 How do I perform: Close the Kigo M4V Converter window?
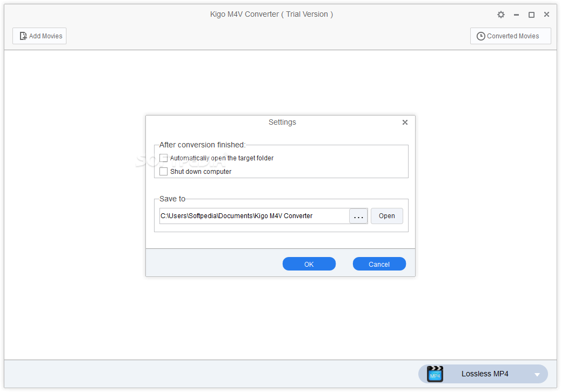coord(547,14)
